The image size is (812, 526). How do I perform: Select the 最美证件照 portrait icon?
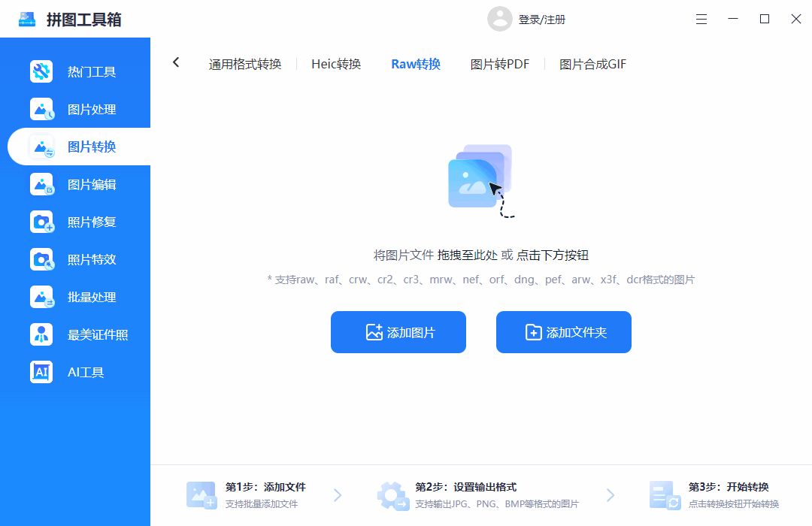click(41, 334)
